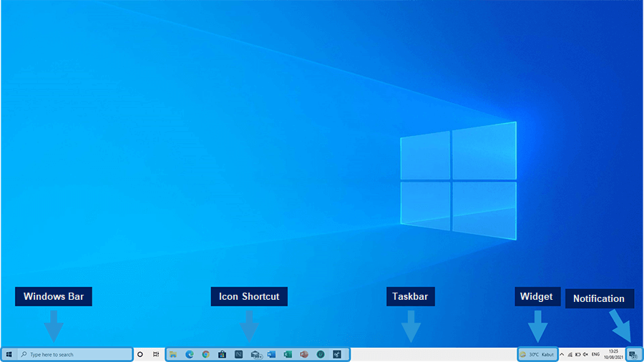Screen dimensions: 644x362
Task: Open the Snipping tool icon on taskbar
Action: [337, 355]
